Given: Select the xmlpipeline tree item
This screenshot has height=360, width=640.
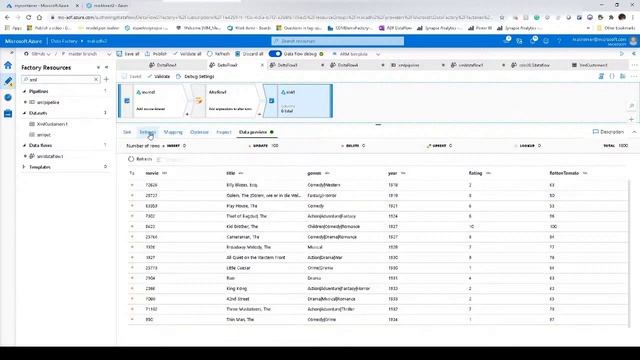Looking at the screenshot, I should point(48,102).
